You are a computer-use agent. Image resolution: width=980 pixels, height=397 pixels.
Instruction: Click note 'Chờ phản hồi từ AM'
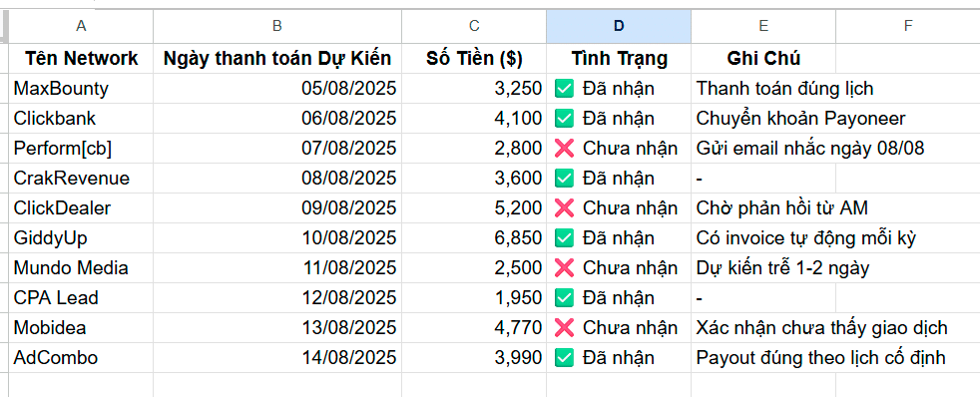coord(781,208)
